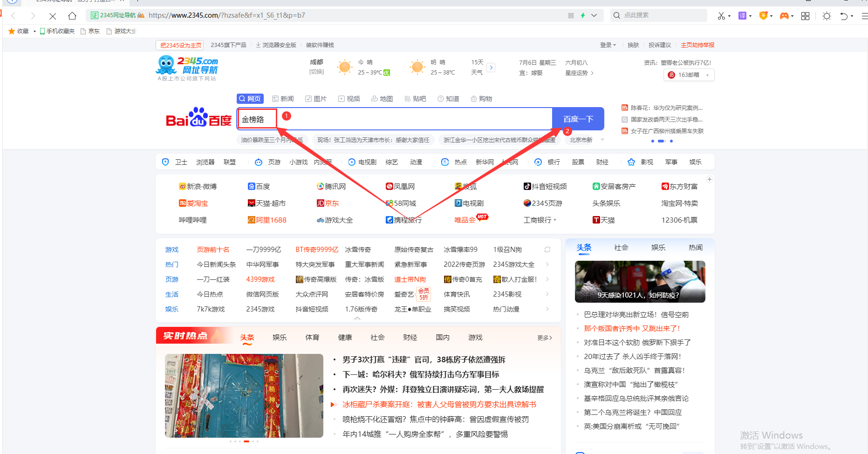
Task: Stop page loading with the X button
Action: [x=53, y=16]
